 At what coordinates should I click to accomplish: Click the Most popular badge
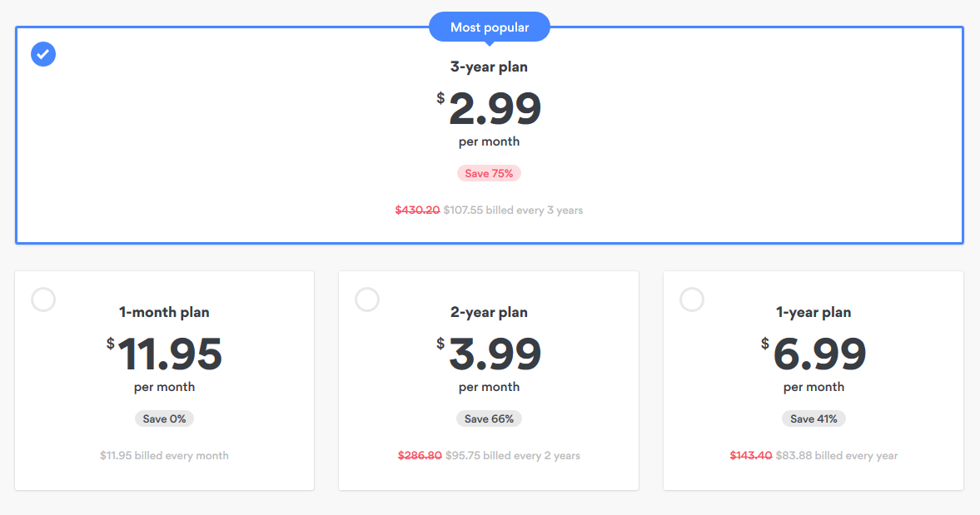click(490, 27)
